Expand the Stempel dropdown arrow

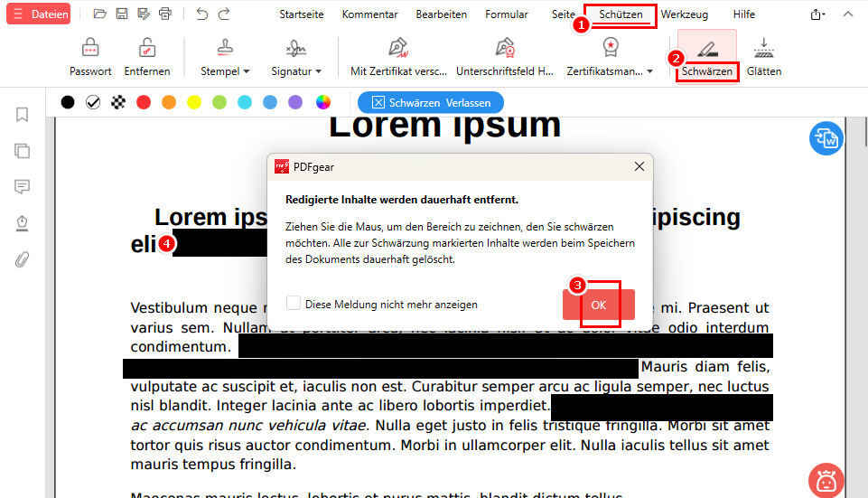pos(247,71)
